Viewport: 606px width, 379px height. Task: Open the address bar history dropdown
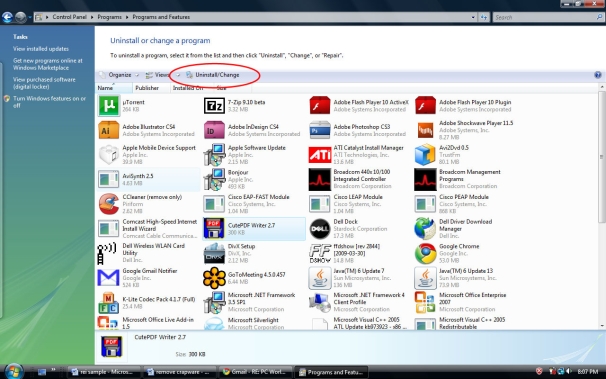coord(473,17)
